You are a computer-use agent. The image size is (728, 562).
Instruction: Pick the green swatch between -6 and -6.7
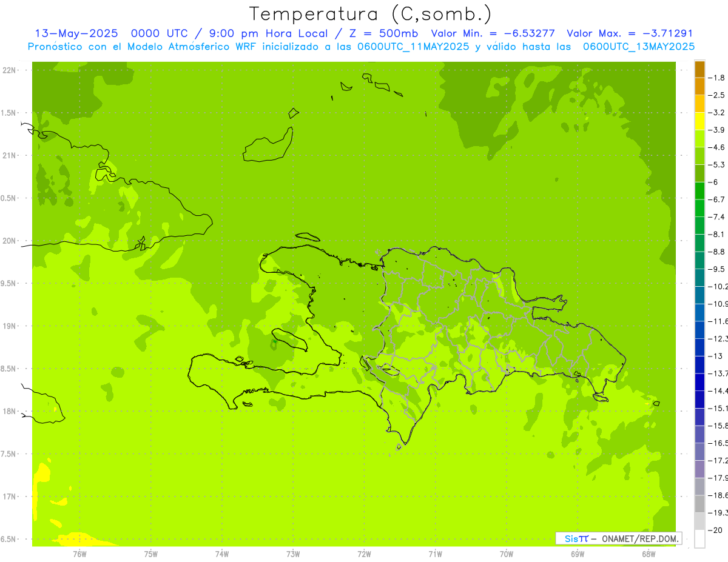[699, 190]
